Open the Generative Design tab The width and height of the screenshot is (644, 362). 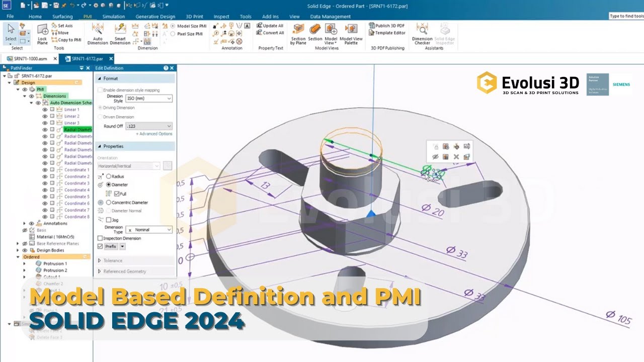point(155,16)
